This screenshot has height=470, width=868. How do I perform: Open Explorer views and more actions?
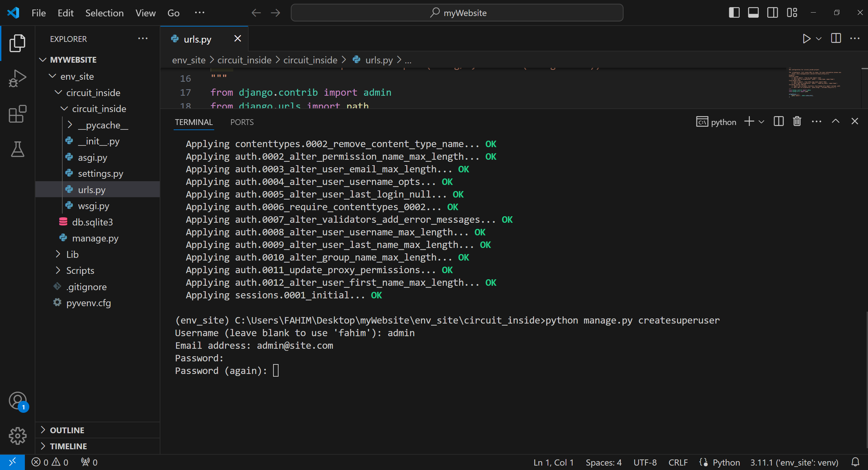click(143, 38)
